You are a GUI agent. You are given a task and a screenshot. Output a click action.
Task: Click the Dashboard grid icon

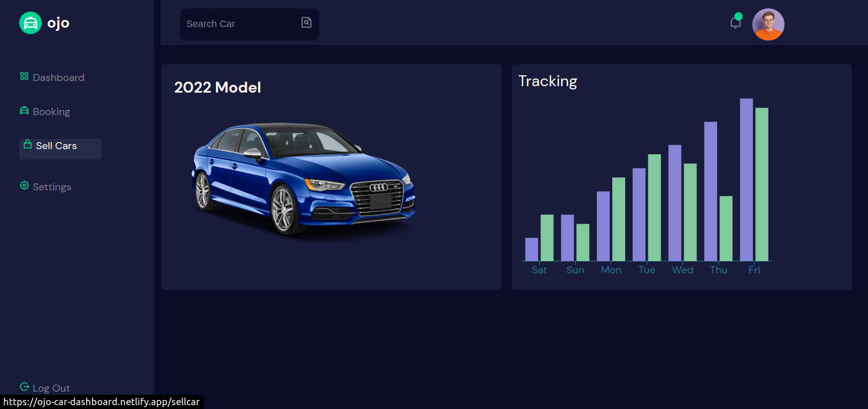pos(24,76)
